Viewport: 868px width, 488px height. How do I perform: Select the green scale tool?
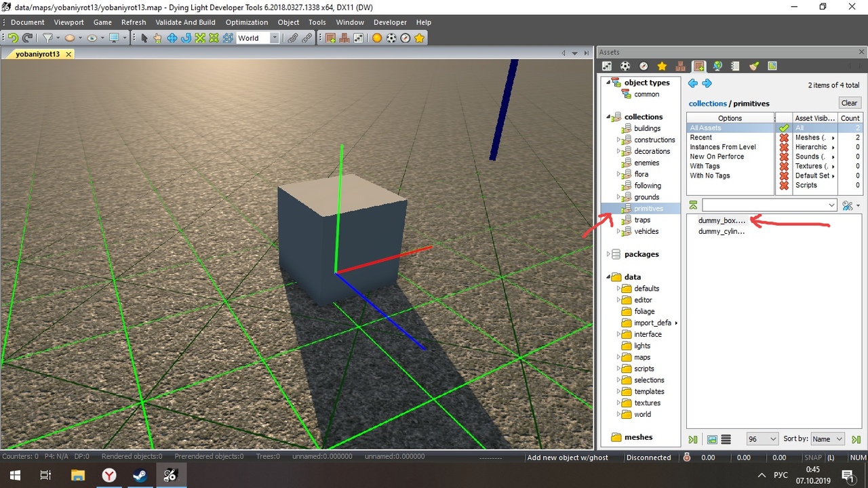pyautogui.click(x=200, y=38)
